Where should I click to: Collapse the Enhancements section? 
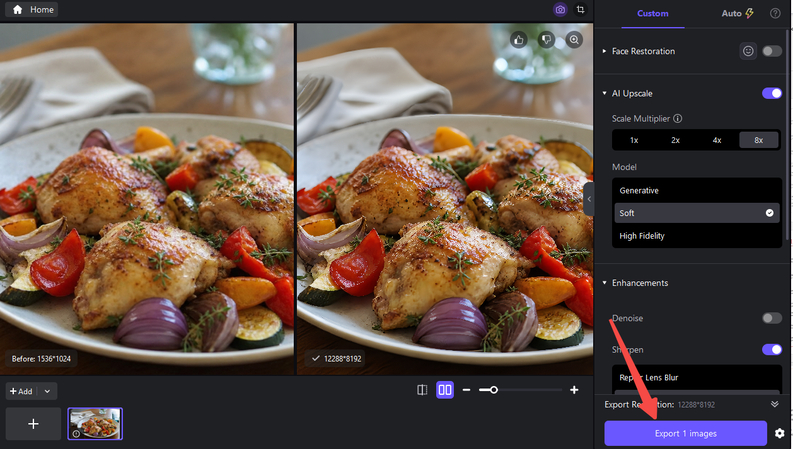(x=604, y=283)
